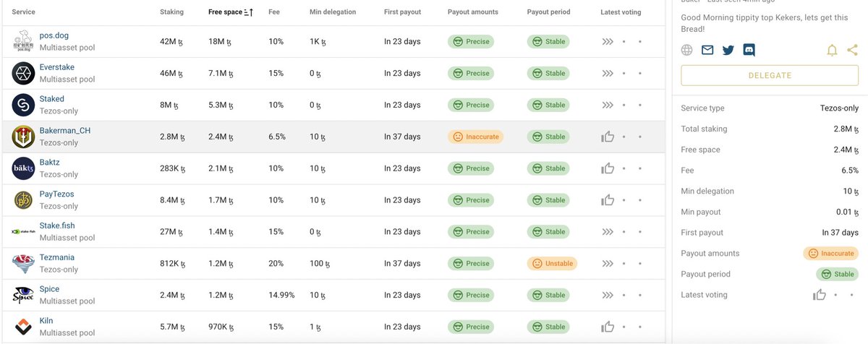Open the baker's Discord icon

749,50
